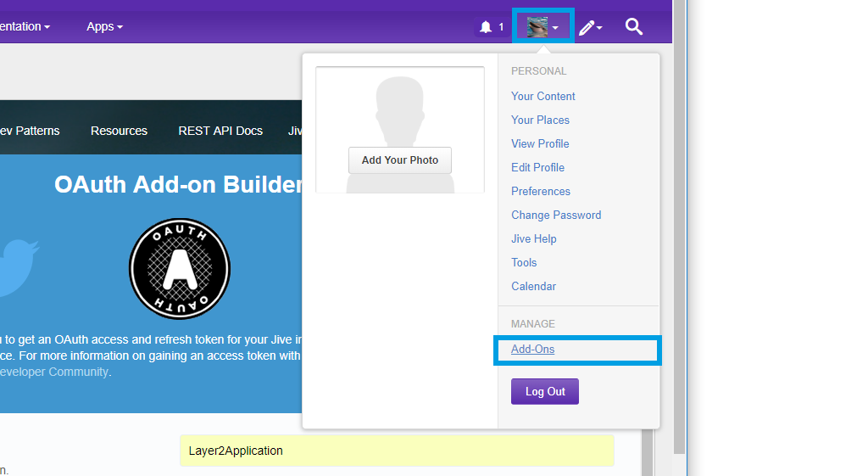Switch to REST API Docs tab
The height and width of the screenshot is (476, 868).
point(220,131)
